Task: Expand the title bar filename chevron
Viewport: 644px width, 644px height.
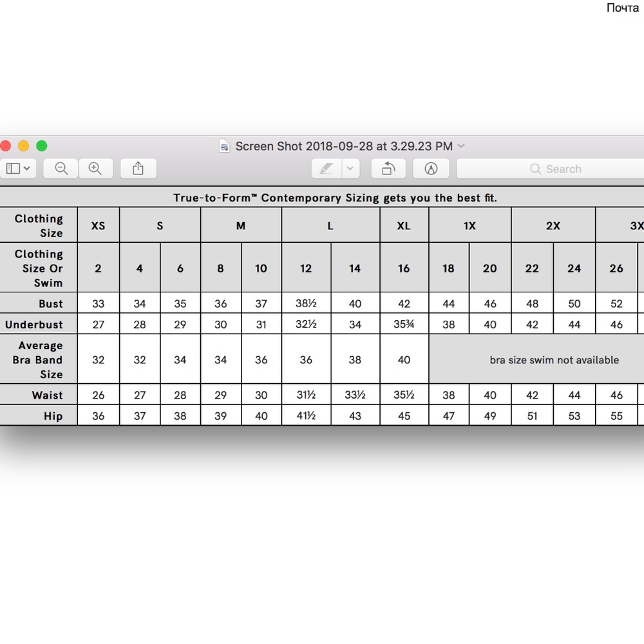Action: pyautogui.click(x=460, y=146)
